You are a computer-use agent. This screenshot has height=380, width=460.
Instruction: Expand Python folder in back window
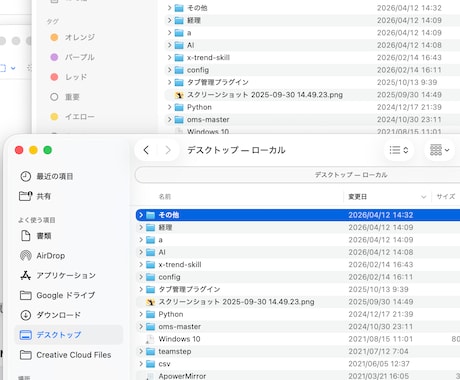pos(169,107)
